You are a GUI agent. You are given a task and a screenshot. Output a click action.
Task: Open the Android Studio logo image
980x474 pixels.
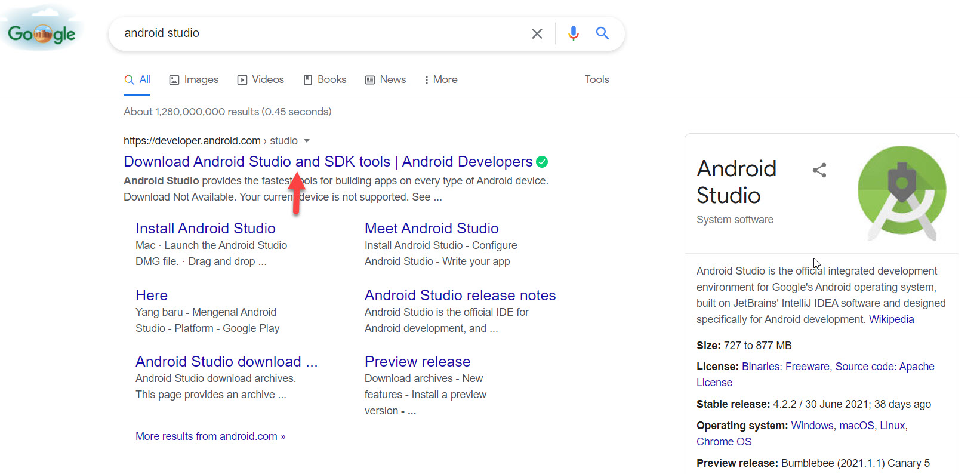[902, 193]
